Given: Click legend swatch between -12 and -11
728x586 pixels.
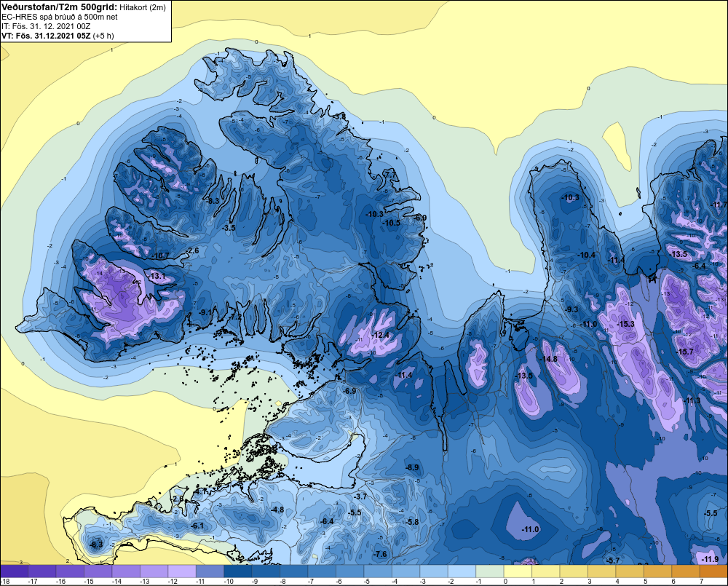Looking at the screenshot, I should pos(183,571).
